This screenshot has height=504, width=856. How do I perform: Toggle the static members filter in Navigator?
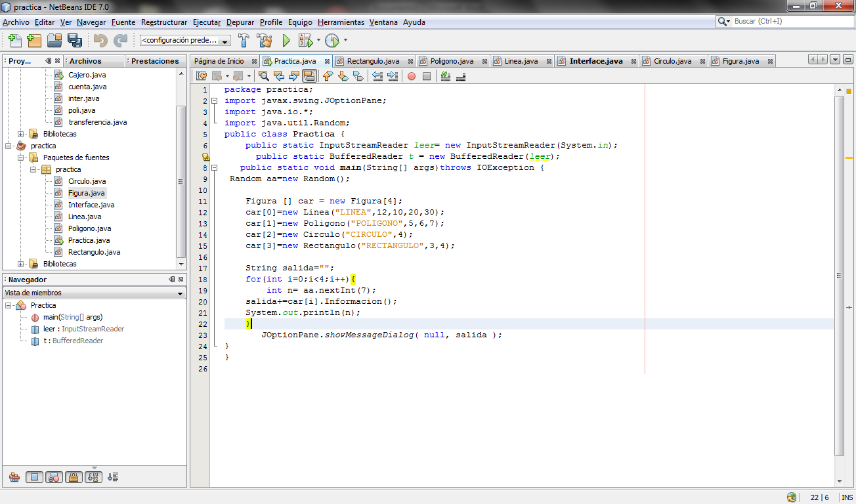pos(54,476)
